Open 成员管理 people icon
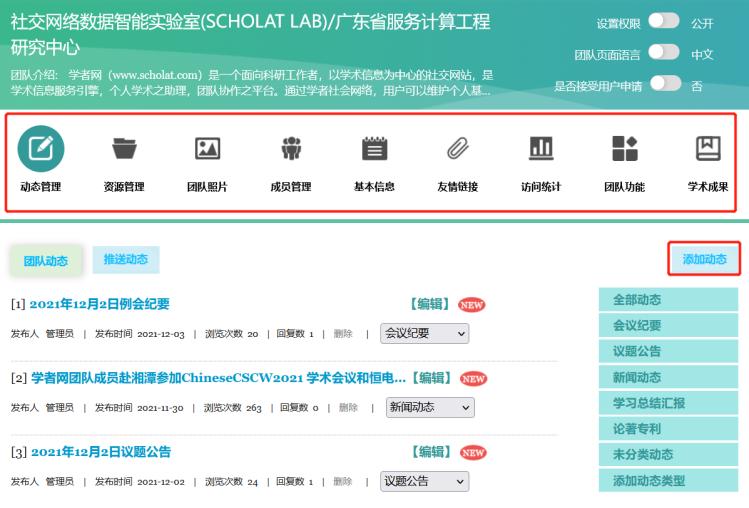 (292, 148)
